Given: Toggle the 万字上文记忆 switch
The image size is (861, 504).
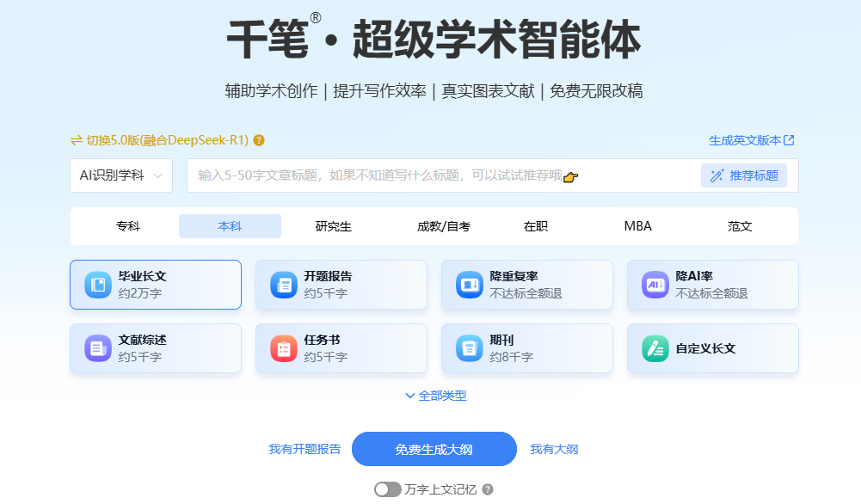Looking at the screenshot, I should coord(388,489).
